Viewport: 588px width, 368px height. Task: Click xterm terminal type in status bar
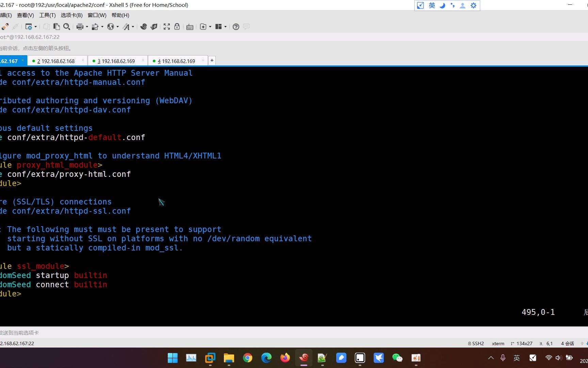click(498, 343)
